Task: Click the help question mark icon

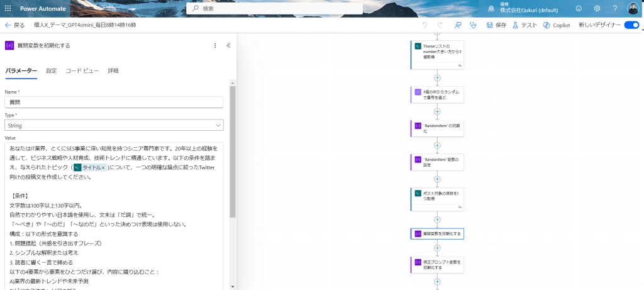Action: (614, 8)
